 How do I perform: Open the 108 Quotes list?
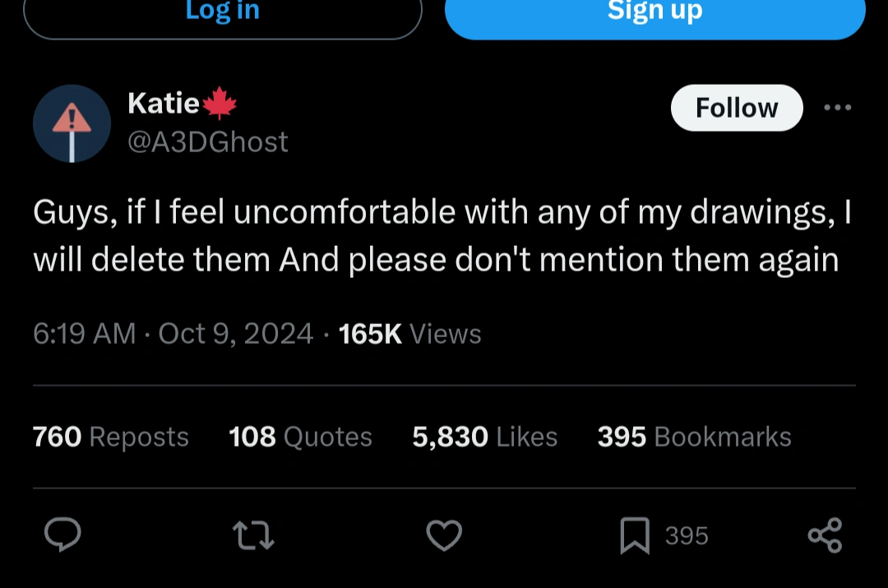coord(300,437)
